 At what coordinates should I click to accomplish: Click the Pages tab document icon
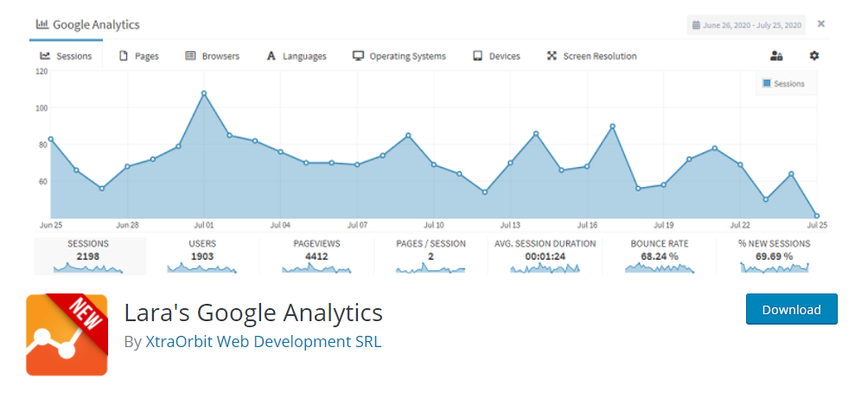[124, 56]
